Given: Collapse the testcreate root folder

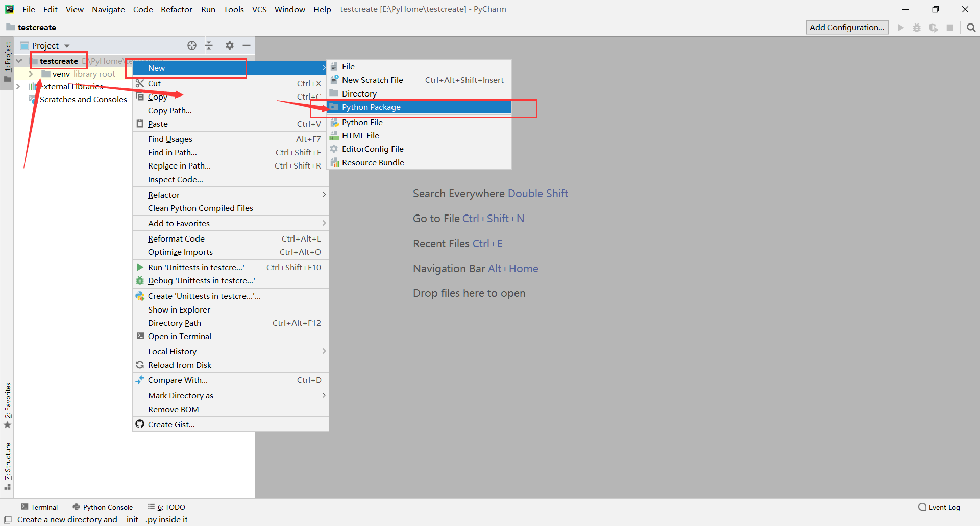Looking at the screenshot, I should click(x=19, y=61).
